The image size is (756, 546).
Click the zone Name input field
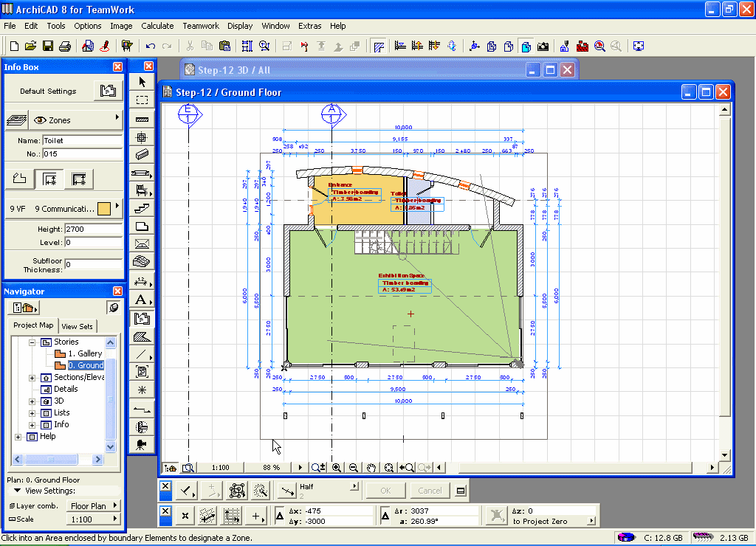(82, 140)
